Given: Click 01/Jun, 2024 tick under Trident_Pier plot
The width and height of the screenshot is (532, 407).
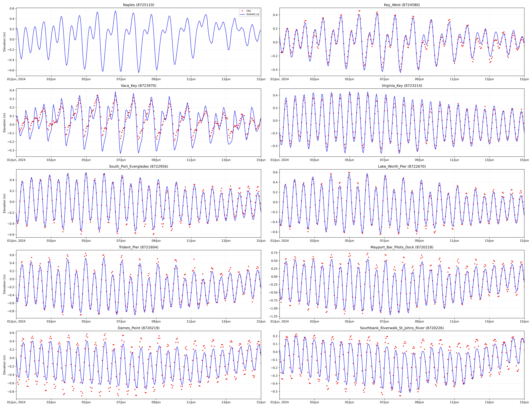Looking at the screenshot, I should (16, 321).
